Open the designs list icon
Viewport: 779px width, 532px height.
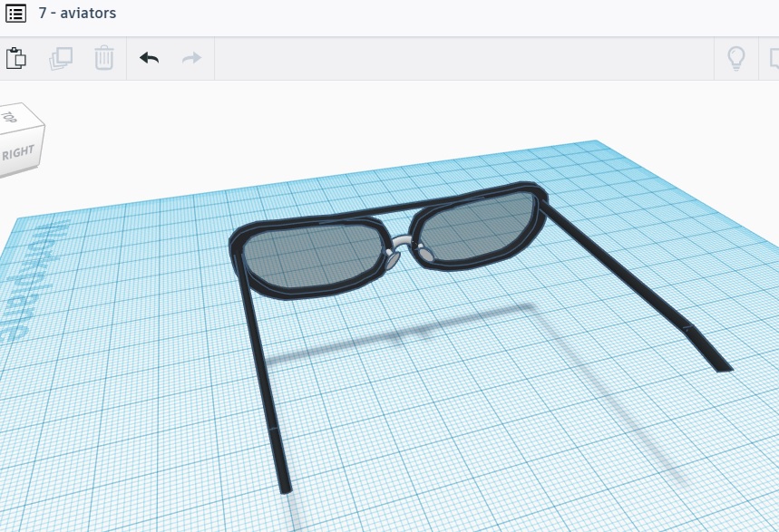[15, 14]
